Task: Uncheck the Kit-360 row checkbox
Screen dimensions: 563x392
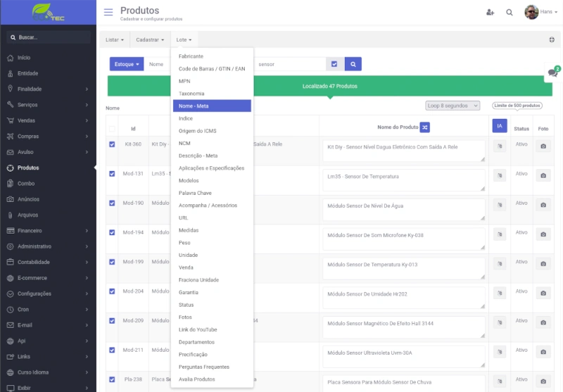Action: 112,144
